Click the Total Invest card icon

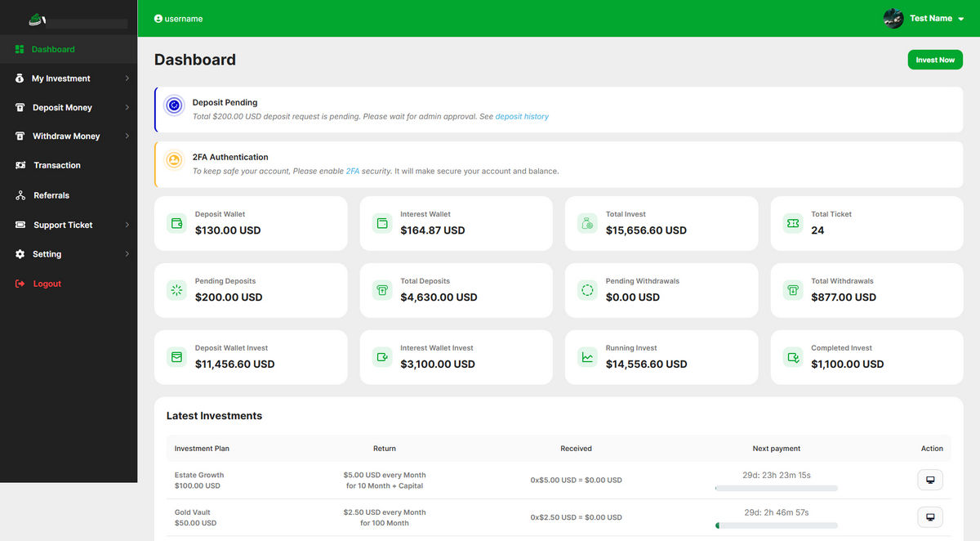pyautogui.click(x=587, y=223)
